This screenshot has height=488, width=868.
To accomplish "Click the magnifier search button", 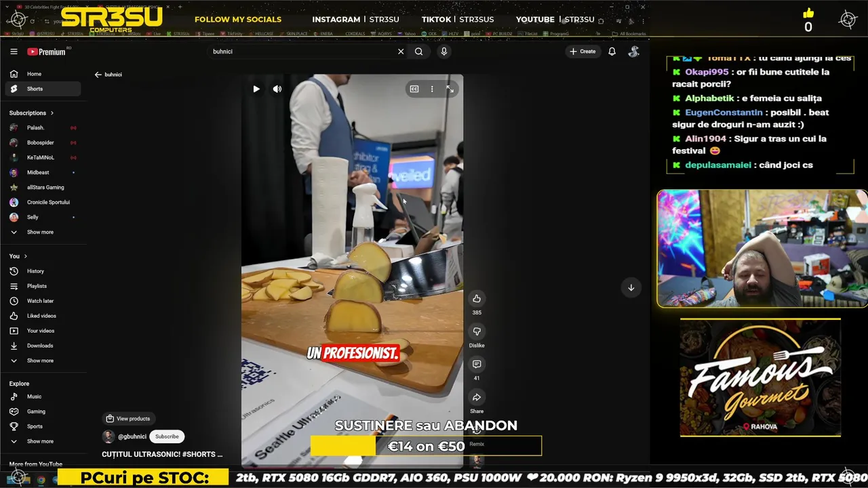I will pos(419,52).
